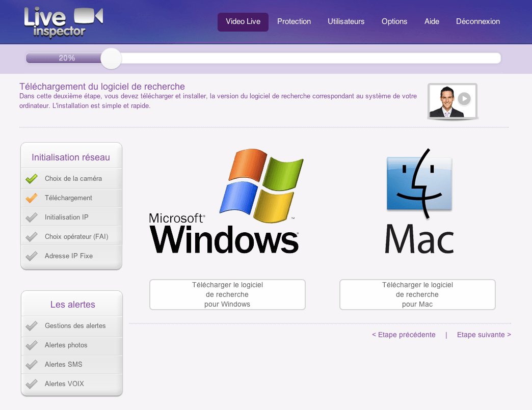Open the Utilisateurs menu
Screen dimensions: 532x410
pyautogui.click(x=346, y=22)
